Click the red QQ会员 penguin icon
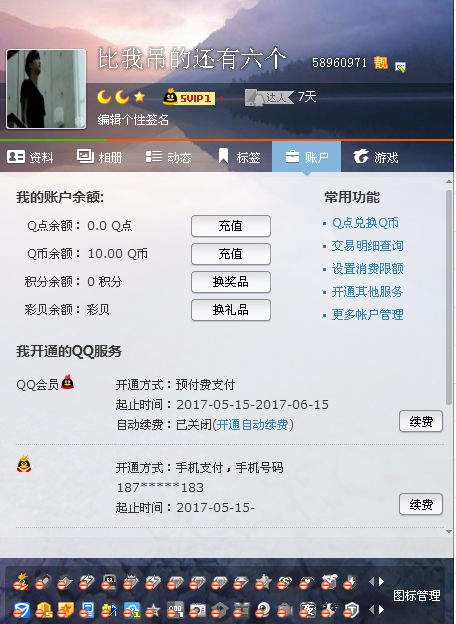Viewport: 456px width, 624px height. (x=68, y=382)
